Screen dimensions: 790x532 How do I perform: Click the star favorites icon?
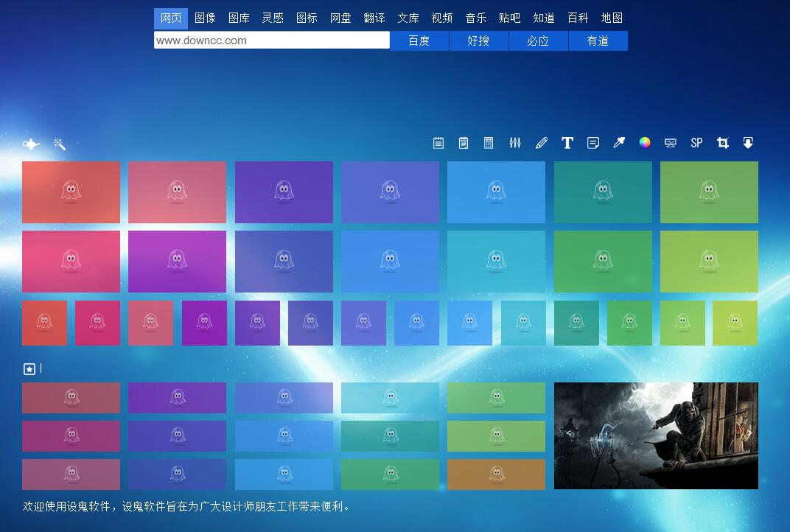(29, 369)
